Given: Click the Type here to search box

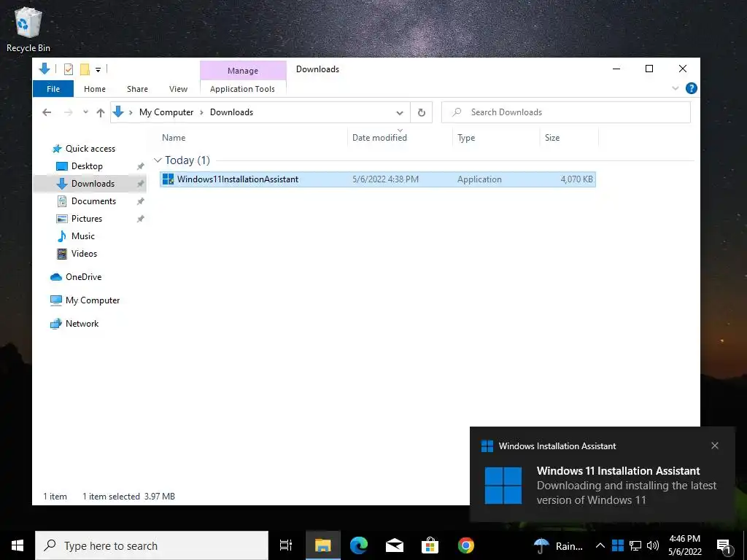Looking at the screenshot, I should coord(152,545).
